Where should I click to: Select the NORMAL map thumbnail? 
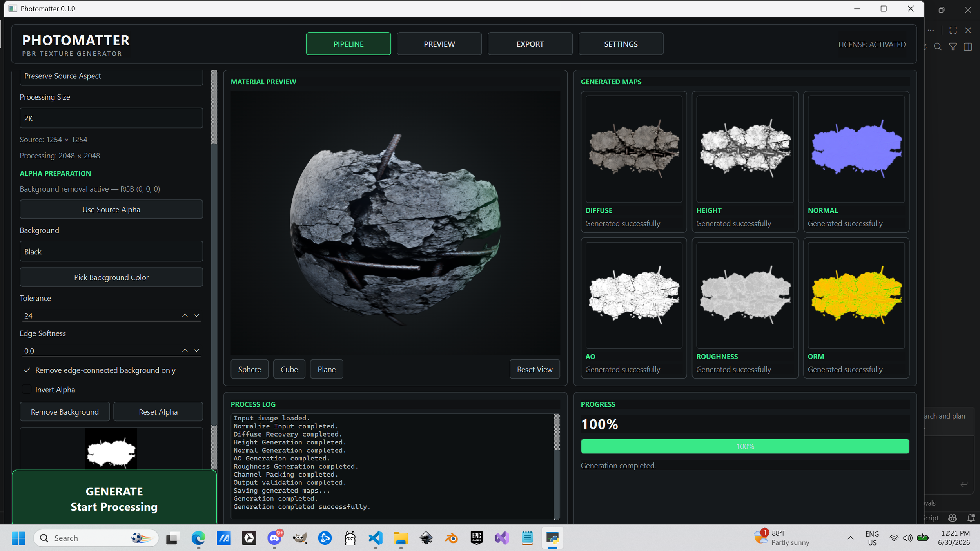856,149
